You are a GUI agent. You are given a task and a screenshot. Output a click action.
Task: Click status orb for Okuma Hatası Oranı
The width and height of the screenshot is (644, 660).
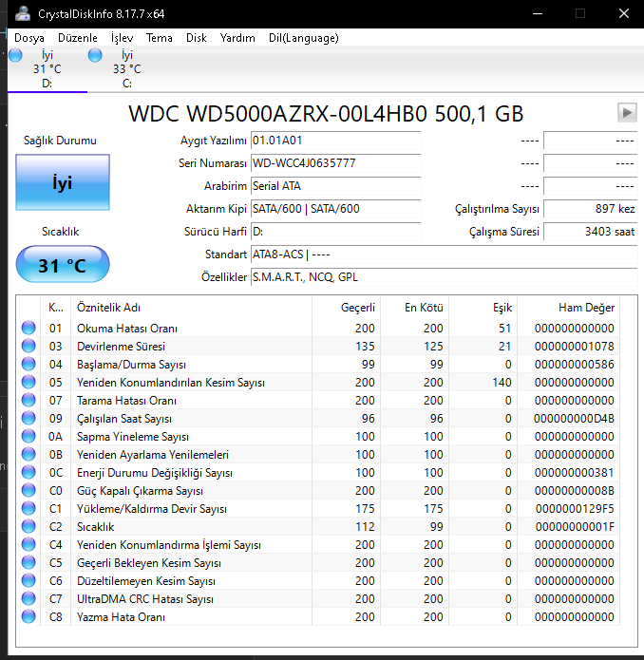(28, 328)
